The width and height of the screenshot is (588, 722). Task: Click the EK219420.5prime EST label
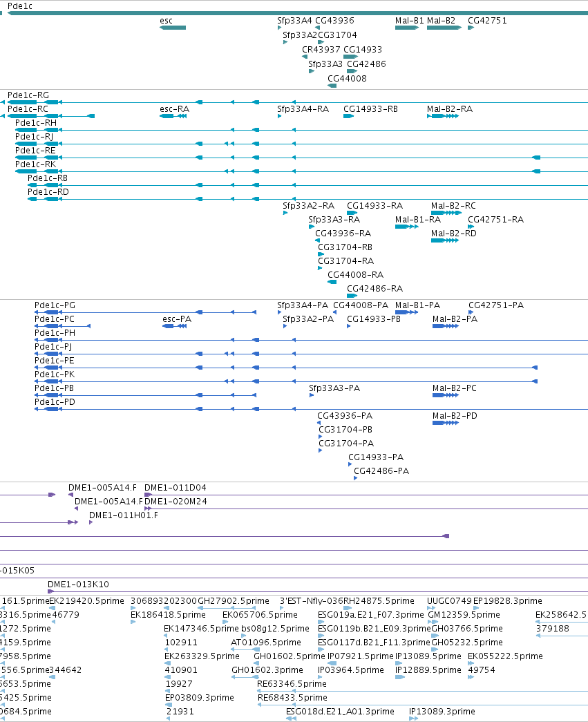pyautogui.click(x=86, y=601)
